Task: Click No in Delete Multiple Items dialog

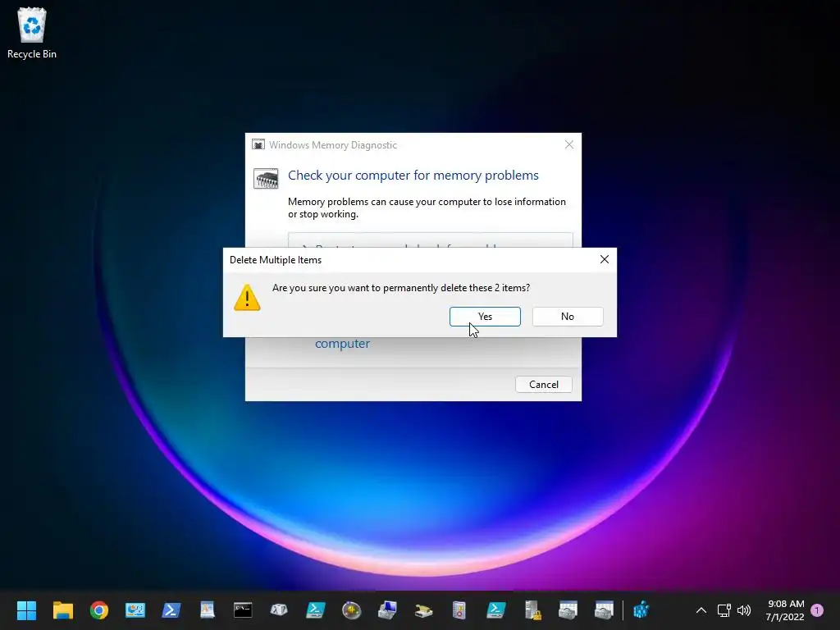Action: (568, 317)
